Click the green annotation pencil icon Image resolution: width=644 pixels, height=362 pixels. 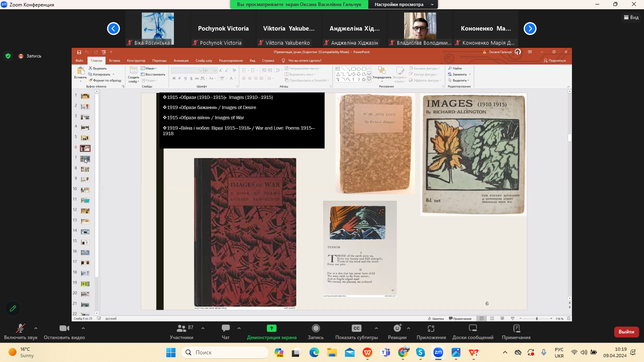[x=13, y=309]
